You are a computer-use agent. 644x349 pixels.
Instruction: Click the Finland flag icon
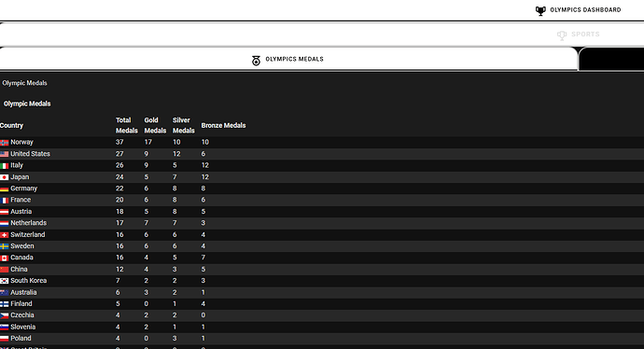[x=4, y=304]
